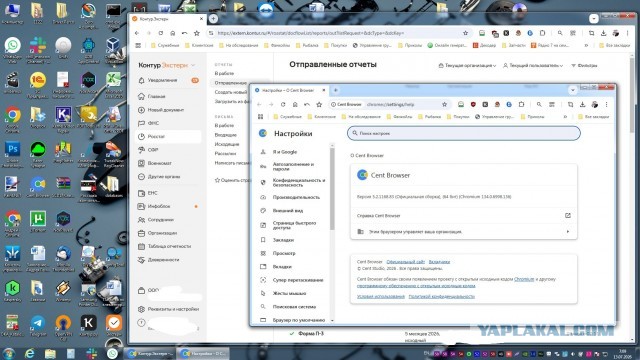
Task: Open Поисковая система settings section
Action: tap(294, 307)
